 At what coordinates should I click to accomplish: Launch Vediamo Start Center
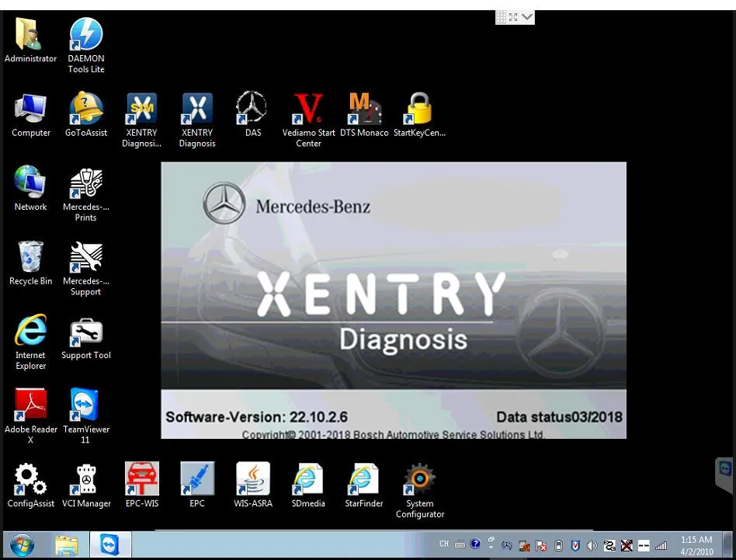point(308,120)
